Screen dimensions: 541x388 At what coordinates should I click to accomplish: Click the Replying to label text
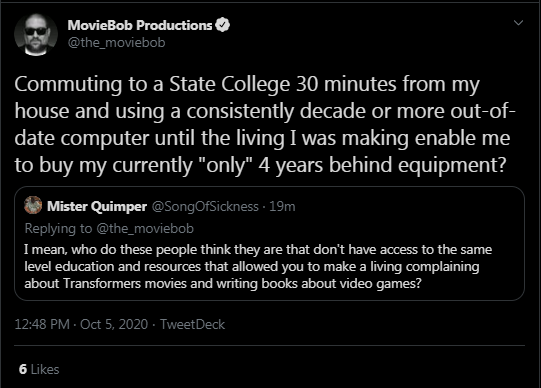[59, 229]
